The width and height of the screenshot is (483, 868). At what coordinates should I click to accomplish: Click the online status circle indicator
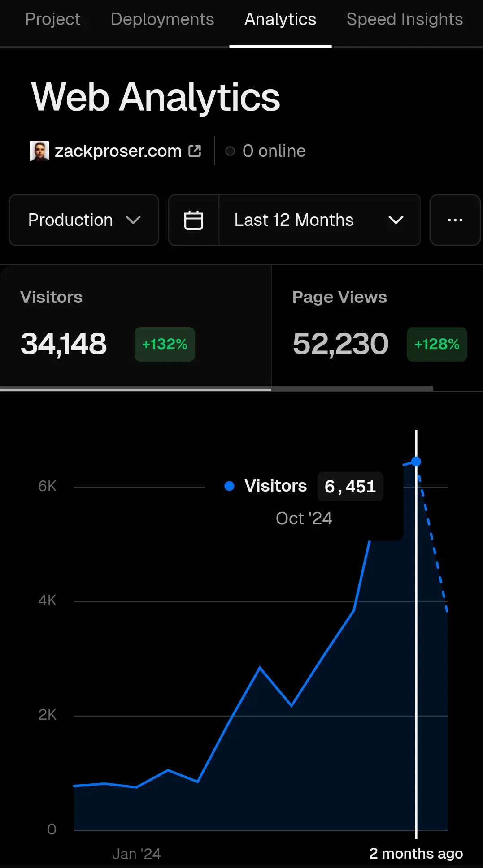[x=230, y=151]
